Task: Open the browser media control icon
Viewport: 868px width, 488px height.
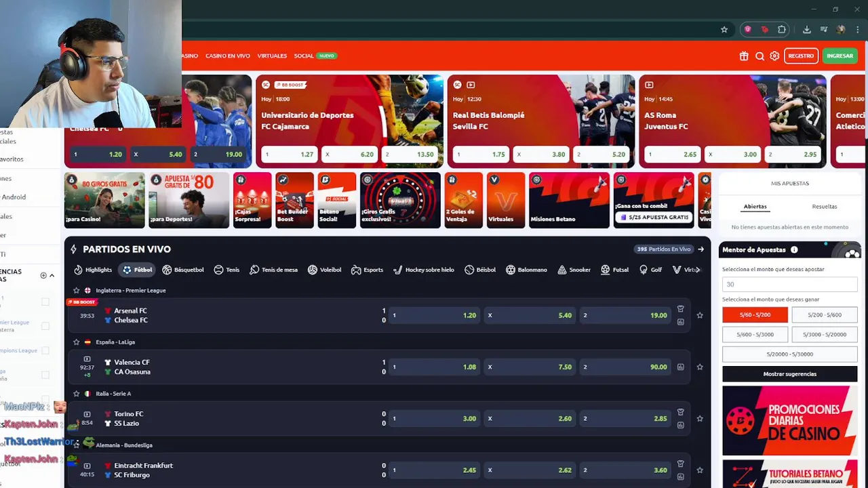Action: (x=823, y=30)
